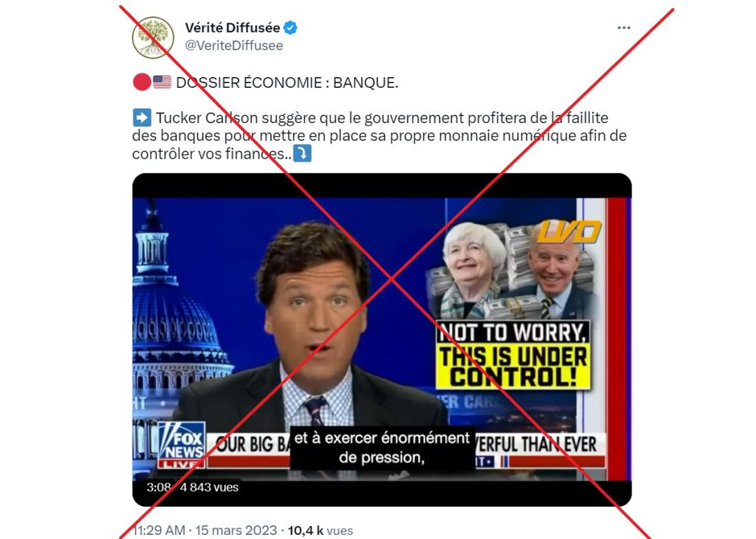Click the French subtitle text overlay

(x=382, y=448)
